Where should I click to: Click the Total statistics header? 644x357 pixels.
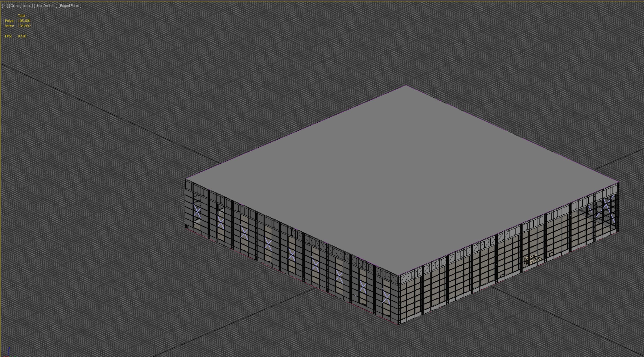coord(22,16)
